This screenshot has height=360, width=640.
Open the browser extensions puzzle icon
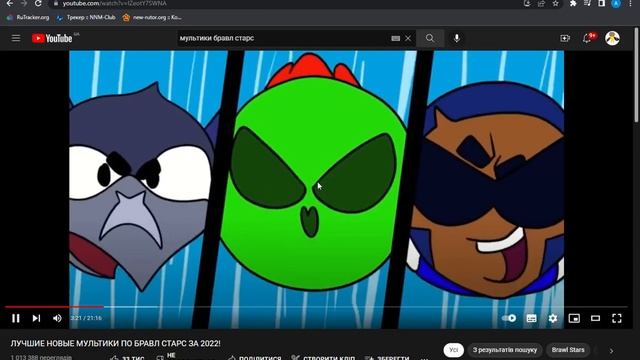pyautogui.click(x=573, y=3)
